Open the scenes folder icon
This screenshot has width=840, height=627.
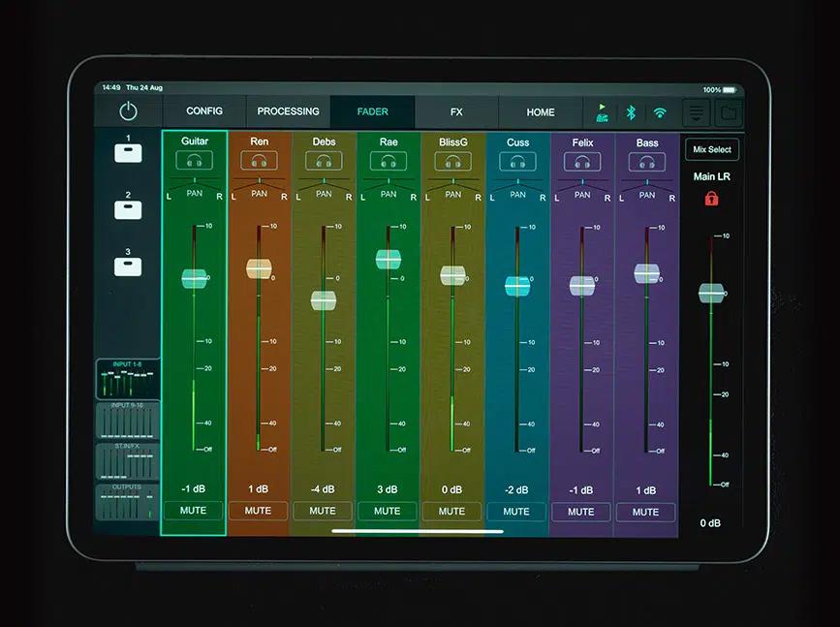point(730,111)
